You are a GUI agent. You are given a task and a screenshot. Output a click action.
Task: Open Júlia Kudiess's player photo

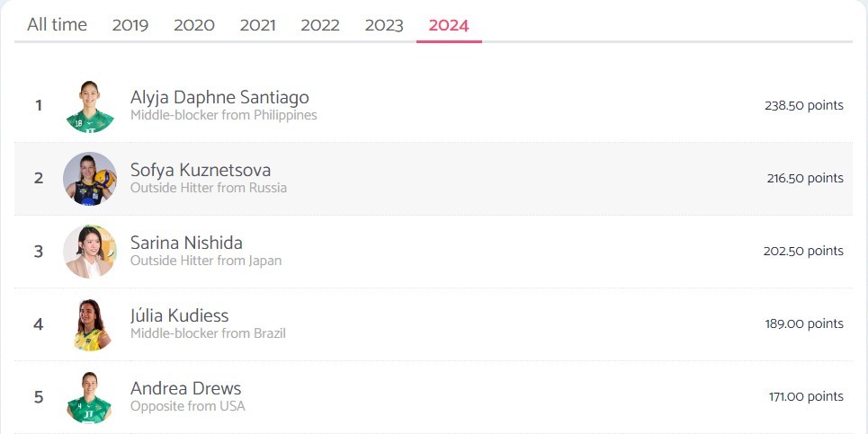pos(90,324)
